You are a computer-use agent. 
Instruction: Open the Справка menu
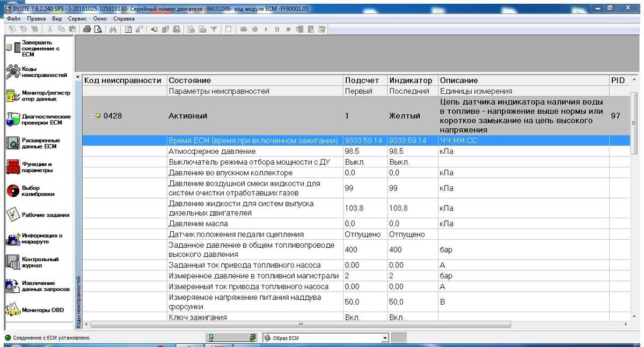point(124,18)
